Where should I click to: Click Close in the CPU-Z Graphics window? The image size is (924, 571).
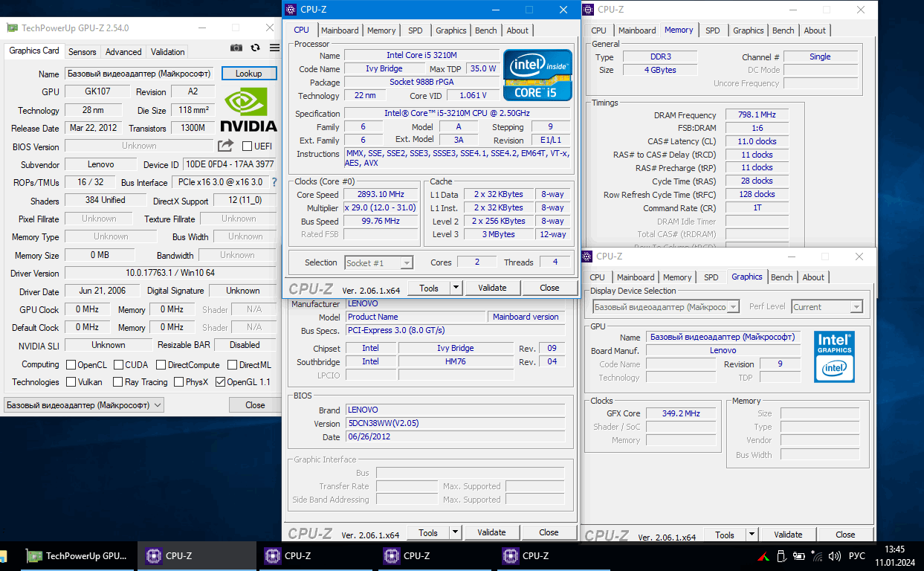[x=845, y=535]
